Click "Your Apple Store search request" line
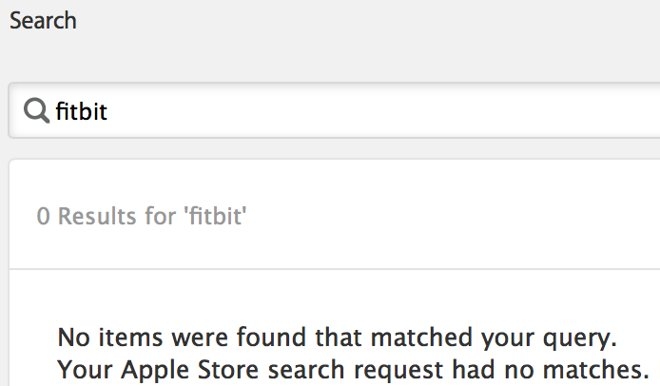Image resolution: width=660 pixels, height=386 pixels. click(353, 370)
